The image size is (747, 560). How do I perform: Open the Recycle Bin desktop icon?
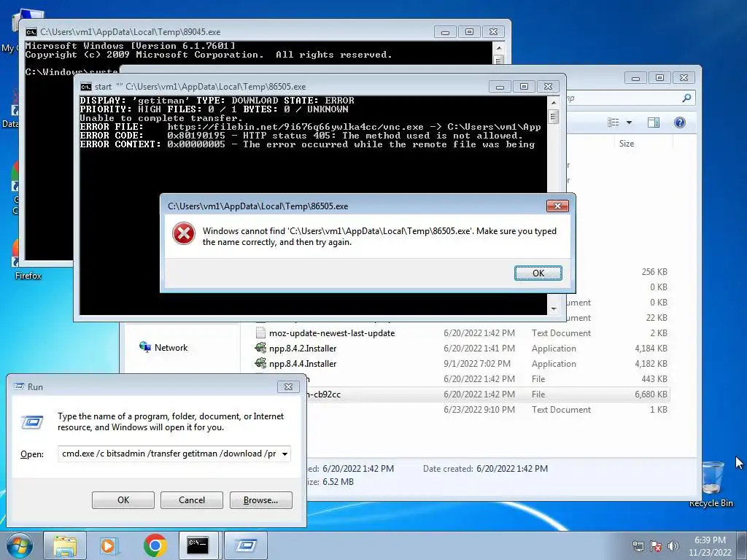(711, 483)
